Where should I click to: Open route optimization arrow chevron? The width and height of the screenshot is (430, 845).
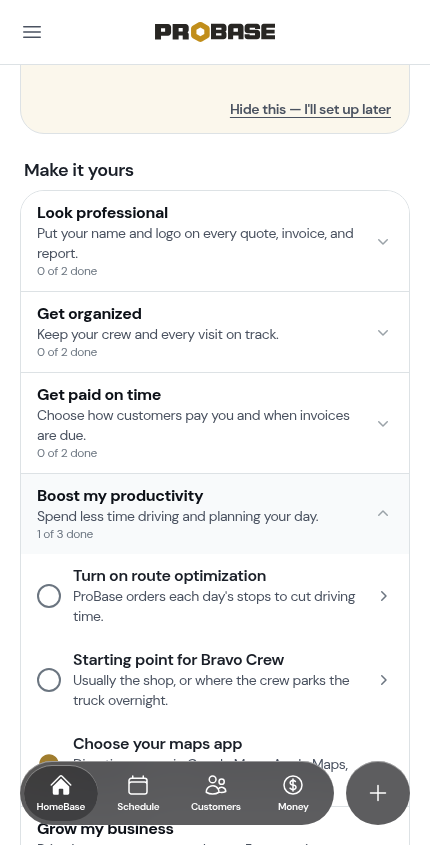pos(384,596)
